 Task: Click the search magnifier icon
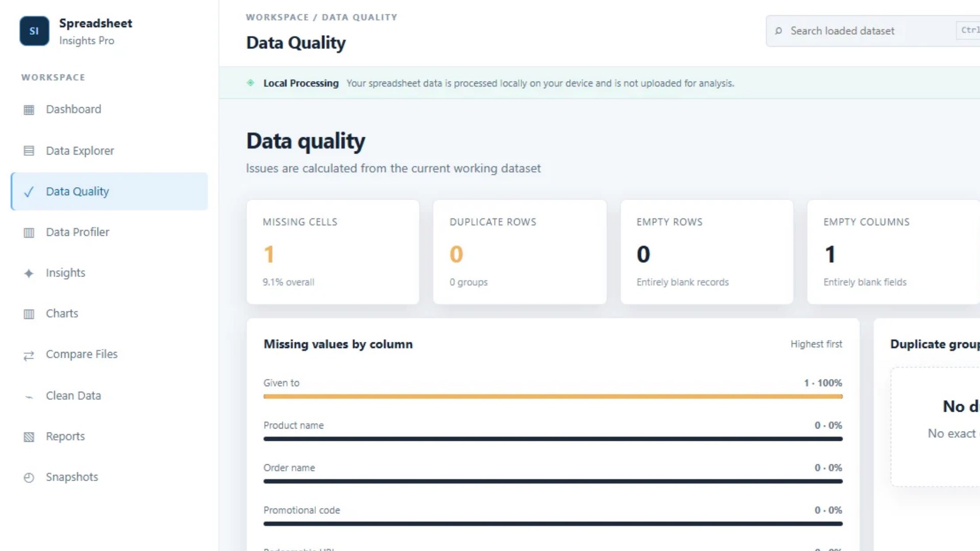click(778, 31)
